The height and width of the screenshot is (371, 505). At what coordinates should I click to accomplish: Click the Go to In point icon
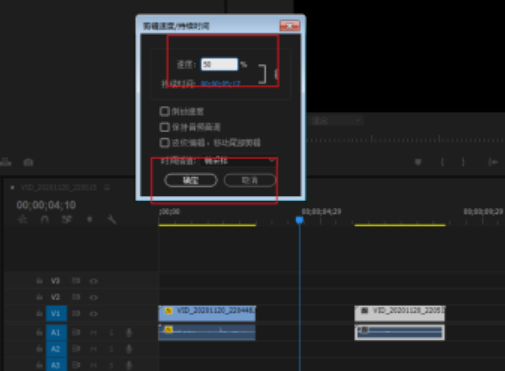(x=493, y=162)
